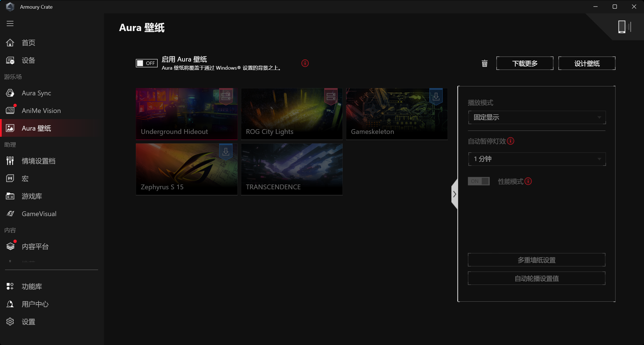Click info icon beside 性能模式
644x345 pixels.
point(528,181)
